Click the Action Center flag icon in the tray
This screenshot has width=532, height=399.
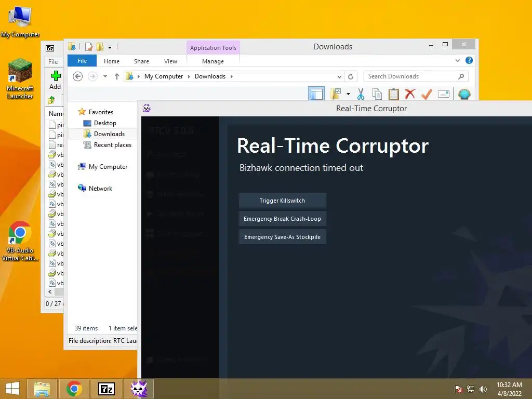click(458, 389)
